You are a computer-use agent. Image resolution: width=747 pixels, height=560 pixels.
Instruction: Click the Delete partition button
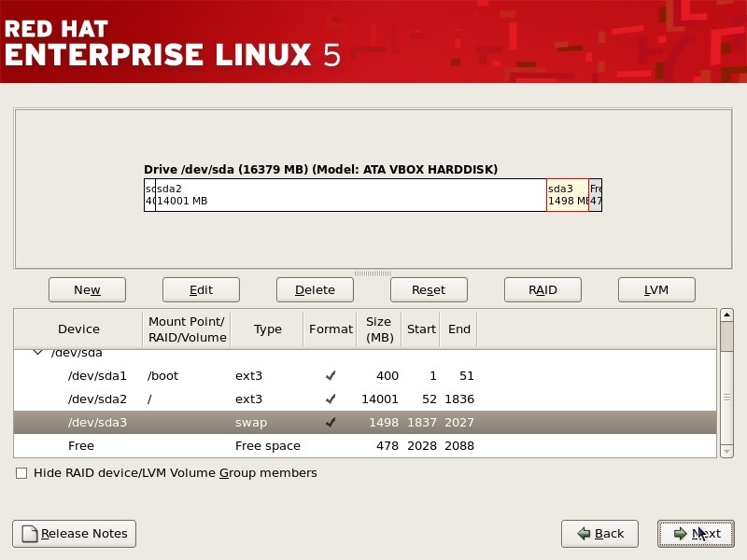click(315, 289)
